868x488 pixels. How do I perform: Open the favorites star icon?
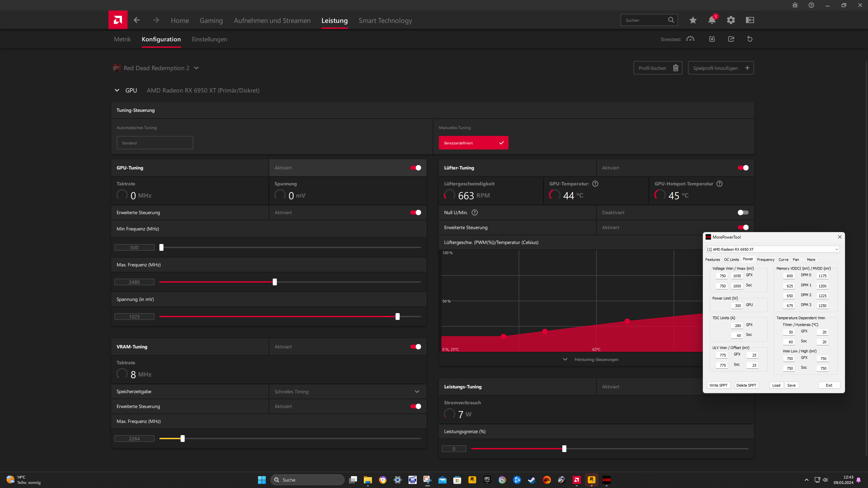tap(693, 20)
